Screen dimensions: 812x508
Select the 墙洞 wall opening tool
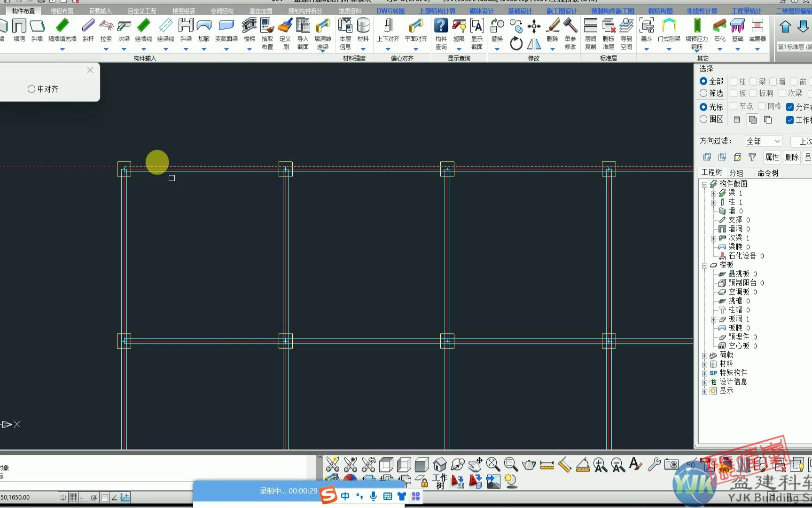pos(19,30)
